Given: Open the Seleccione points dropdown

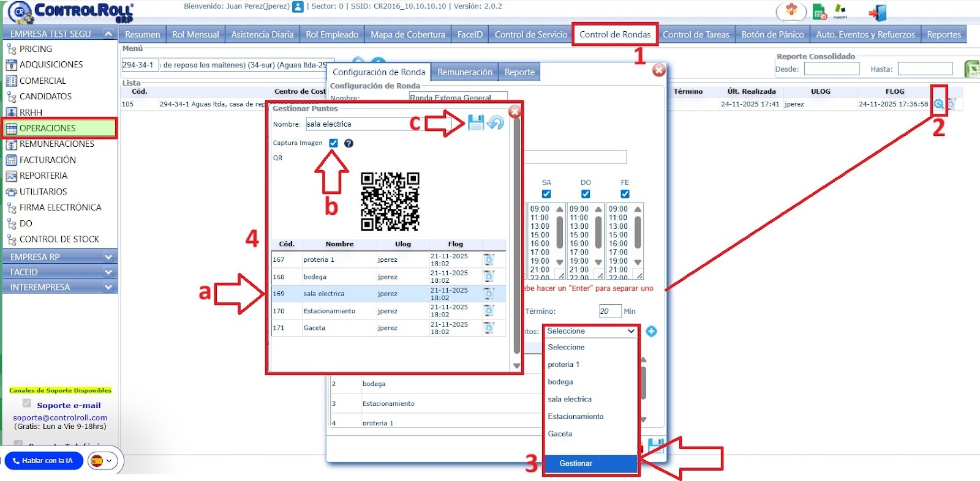Looking at the screenshot, I should pos(590,331).
